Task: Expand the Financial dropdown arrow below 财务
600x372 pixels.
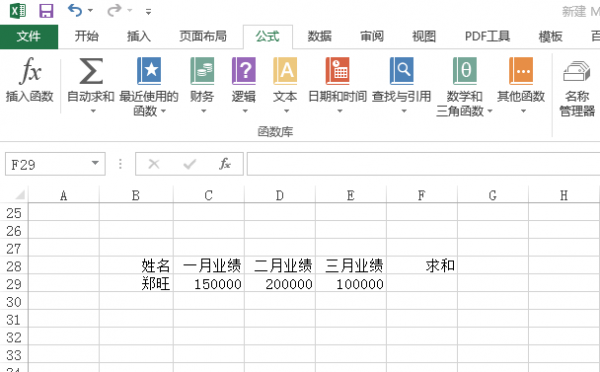Action: [x=204, y=111]
